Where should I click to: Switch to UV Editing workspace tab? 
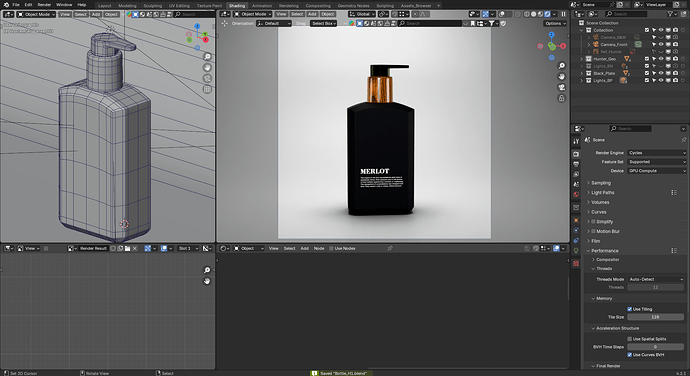click(x=179, y=6)
